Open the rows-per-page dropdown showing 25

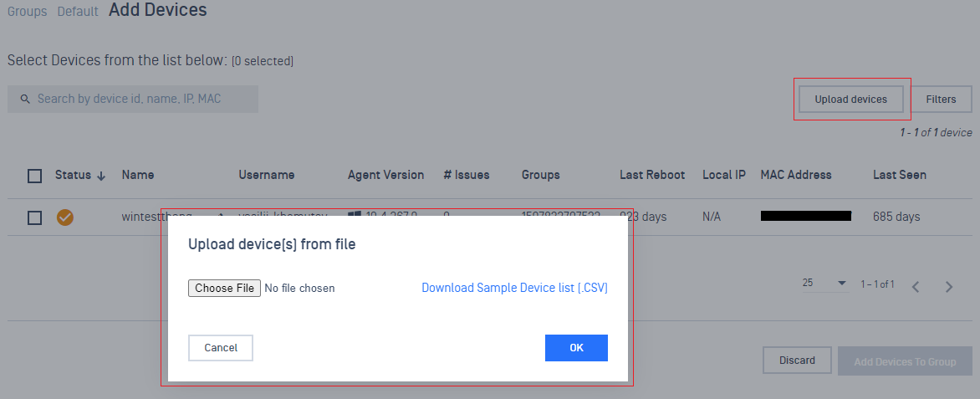(x=825, y=284)
